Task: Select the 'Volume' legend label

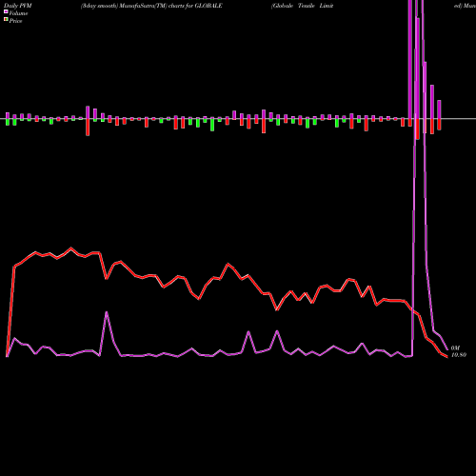Action: (18, 13)
